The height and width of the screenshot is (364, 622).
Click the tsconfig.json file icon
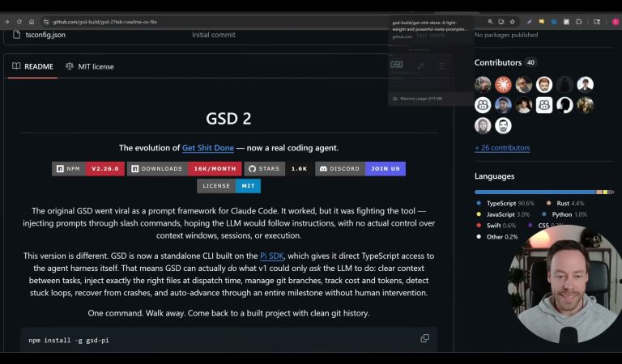tap(16, 35)
